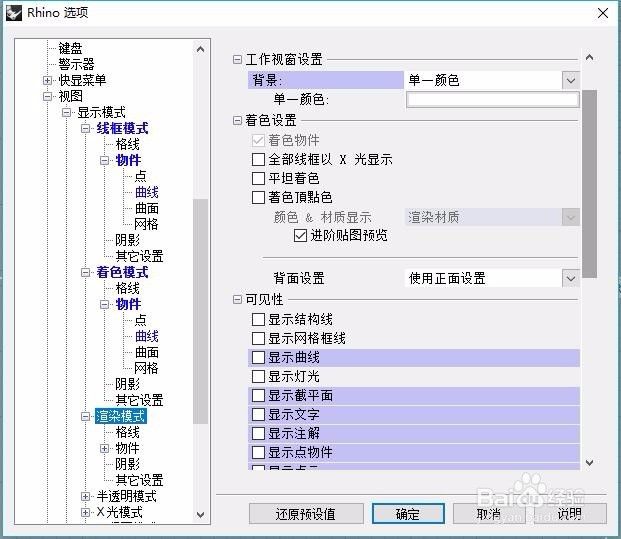Close the Rhino 选项 dialog
Image resolution: width=621 pixels, height=539 pixels.
pos(603,13)
